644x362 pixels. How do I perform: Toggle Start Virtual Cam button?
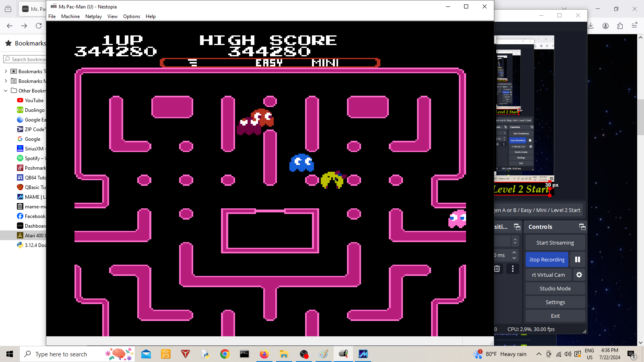pos(548,275)
